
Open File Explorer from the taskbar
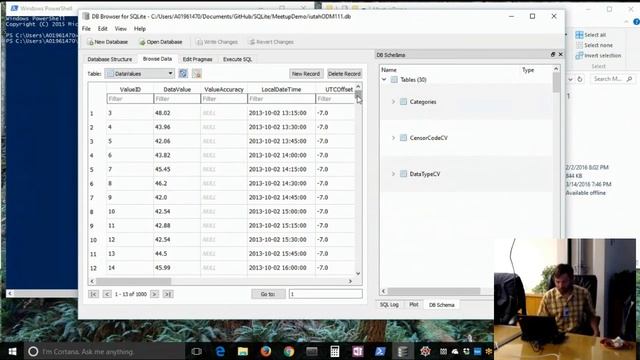point(243,351)
